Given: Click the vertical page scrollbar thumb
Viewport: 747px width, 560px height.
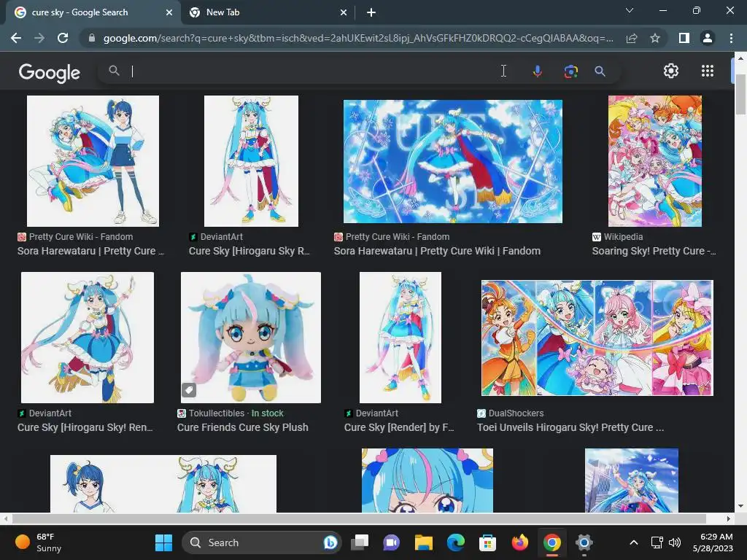Looking at the screenshot, I should click(740, 94).
